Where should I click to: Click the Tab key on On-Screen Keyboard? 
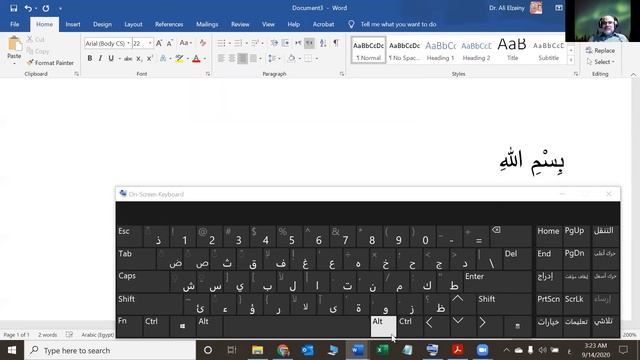(x=136, y=258)
